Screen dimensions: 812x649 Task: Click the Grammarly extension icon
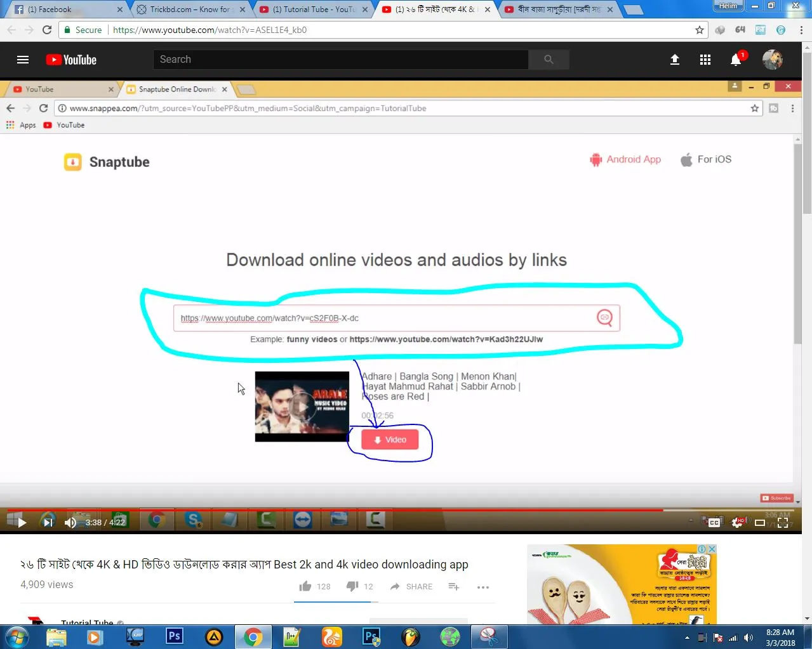pyautogui.click(x=781, y=30)
